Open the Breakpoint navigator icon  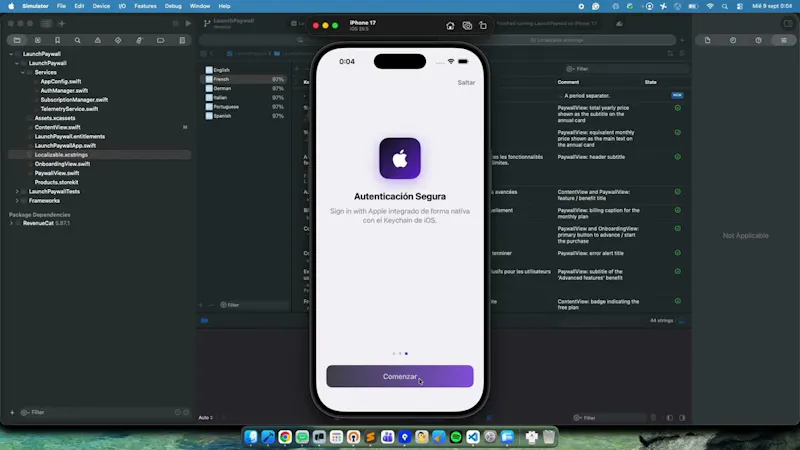click(160, 40)
